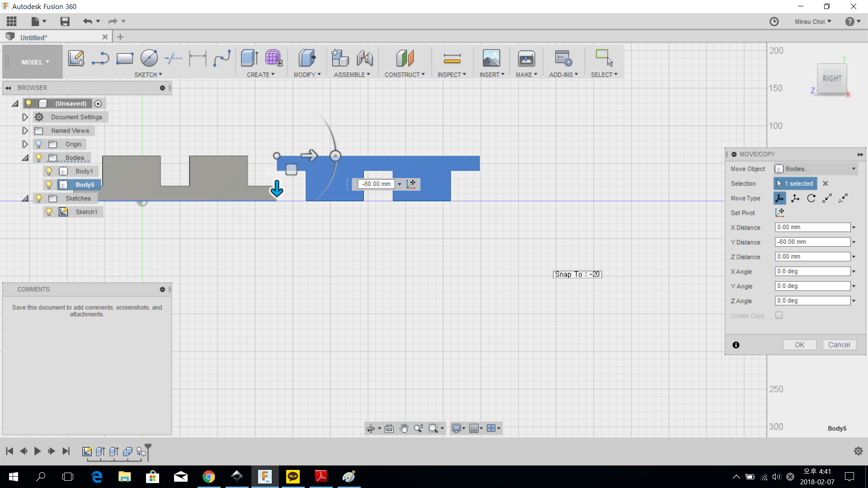Toggle root component visibility bulb
Image resolution: width=868 pixels, height=488 pixels.
(28, 103)
